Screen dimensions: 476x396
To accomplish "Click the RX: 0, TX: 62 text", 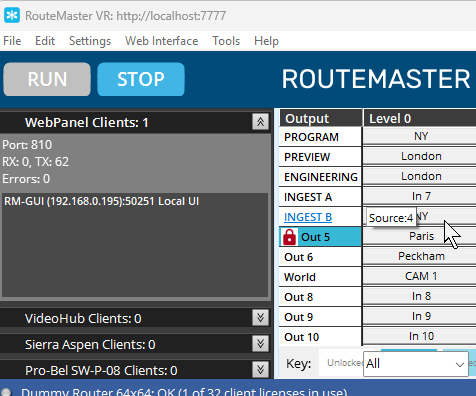I will [x=35, y=162].
